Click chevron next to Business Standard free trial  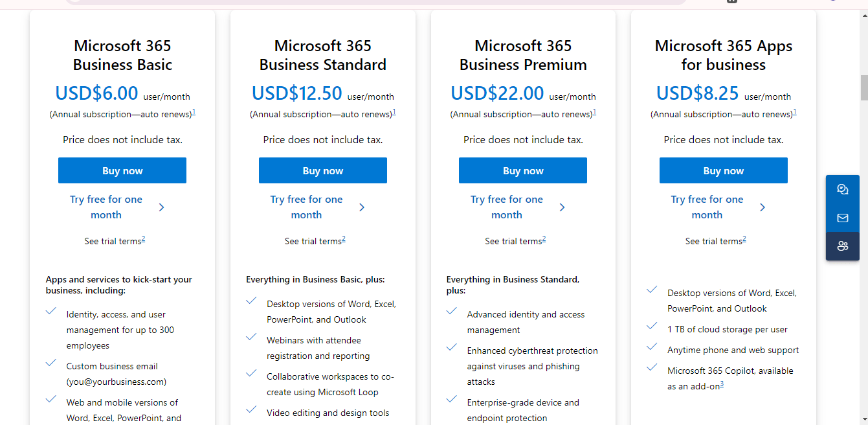tap(362, 207)
